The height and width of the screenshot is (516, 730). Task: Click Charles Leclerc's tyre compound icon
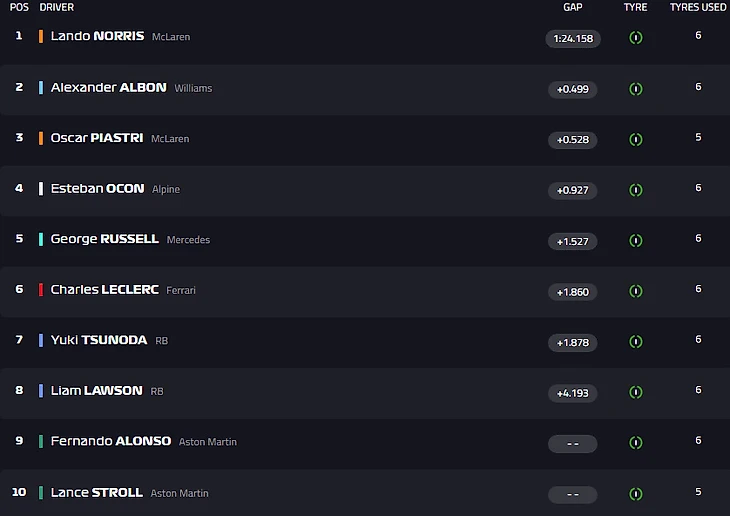(x=636, y=291)
